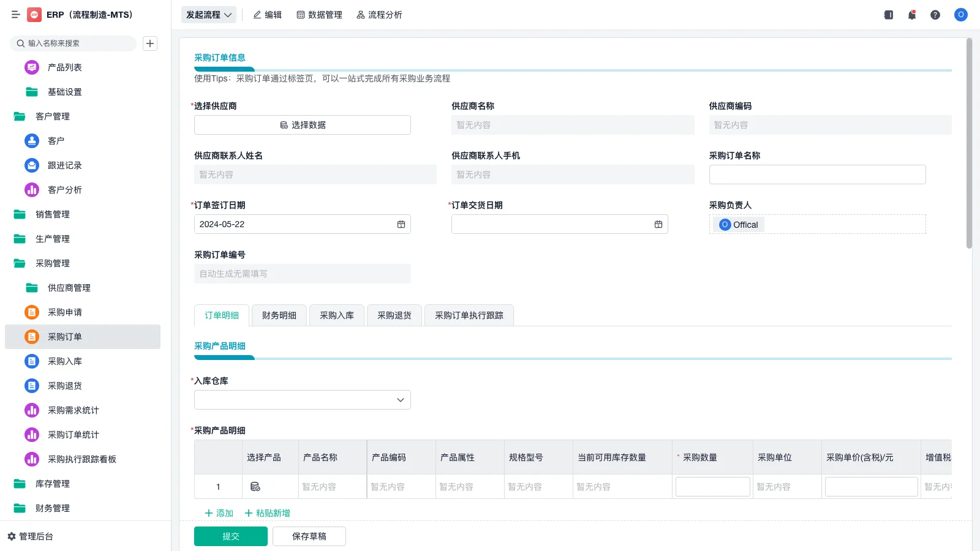Open calendar picker for 订单签订日期
Screen dimensions: 980x551
pyautogui.click(x=401, y=224)
